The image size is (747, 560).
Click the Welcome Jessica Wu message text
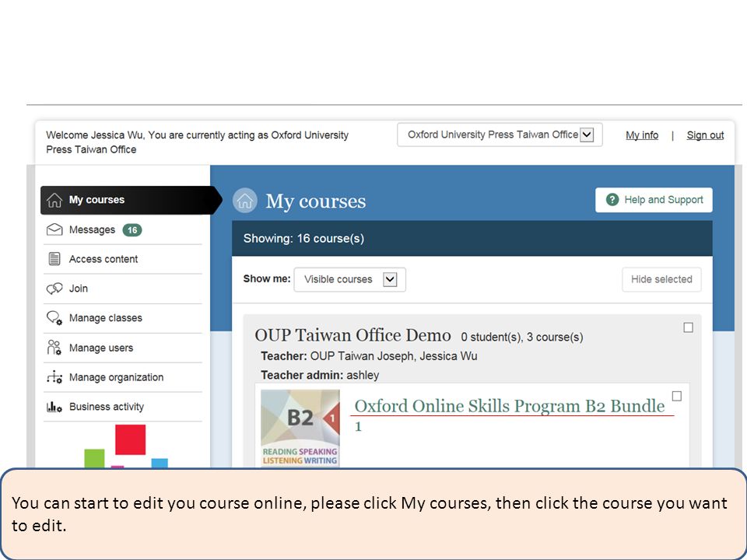(197, 142)
